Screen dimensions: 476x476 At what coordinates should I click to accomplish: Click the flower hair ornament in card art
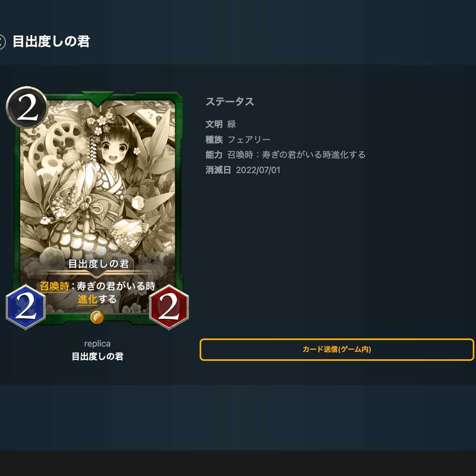(100, 123)
